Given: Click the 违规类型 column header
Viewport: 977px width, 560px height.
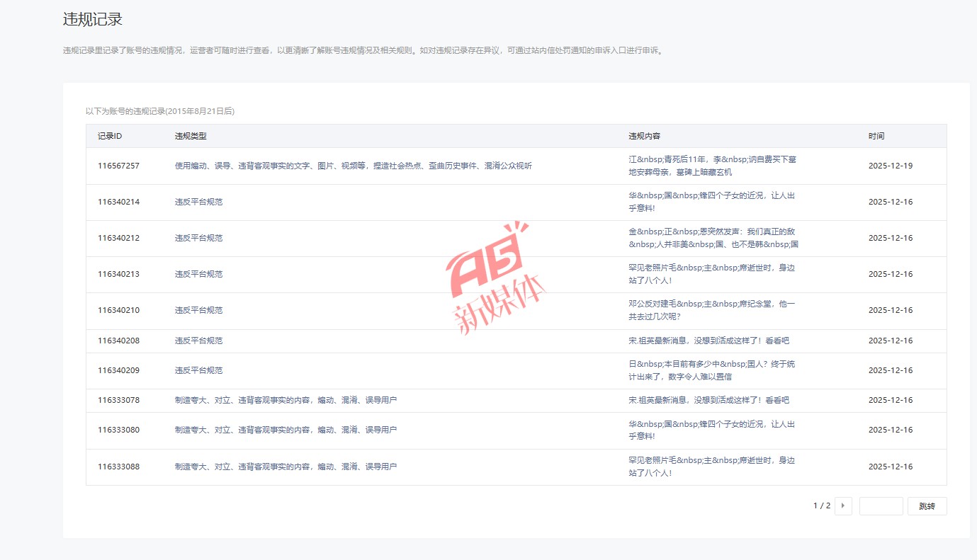Looking at the screenshot, I should pyautogui.click(x=191, y=136).
